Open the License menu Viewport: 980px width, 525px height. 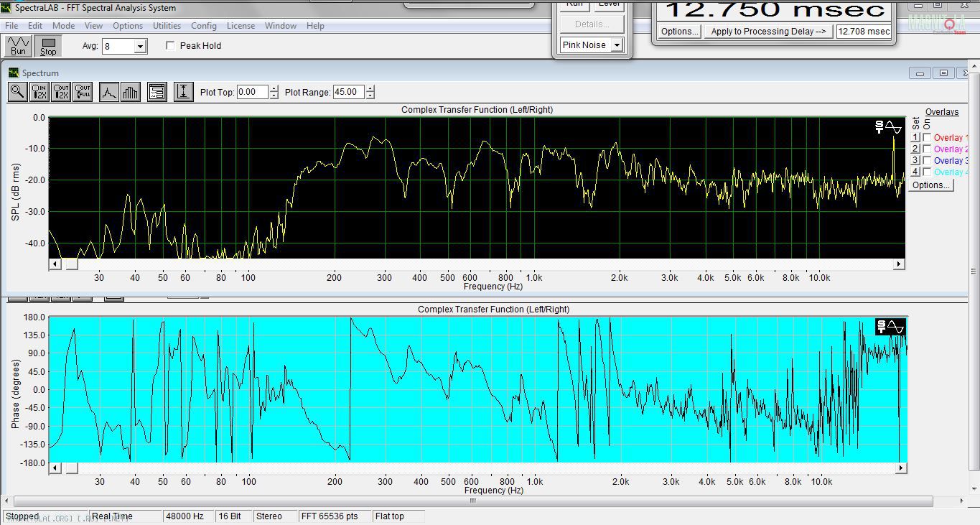point(241,26)
